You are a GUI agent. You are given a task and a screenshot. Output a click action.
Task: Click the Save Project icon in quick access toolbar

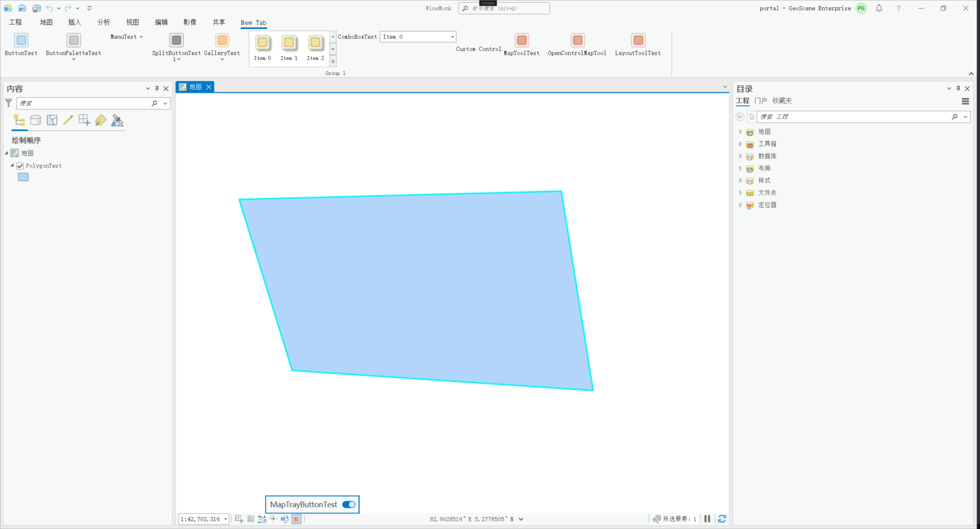[x=37, y=8]
